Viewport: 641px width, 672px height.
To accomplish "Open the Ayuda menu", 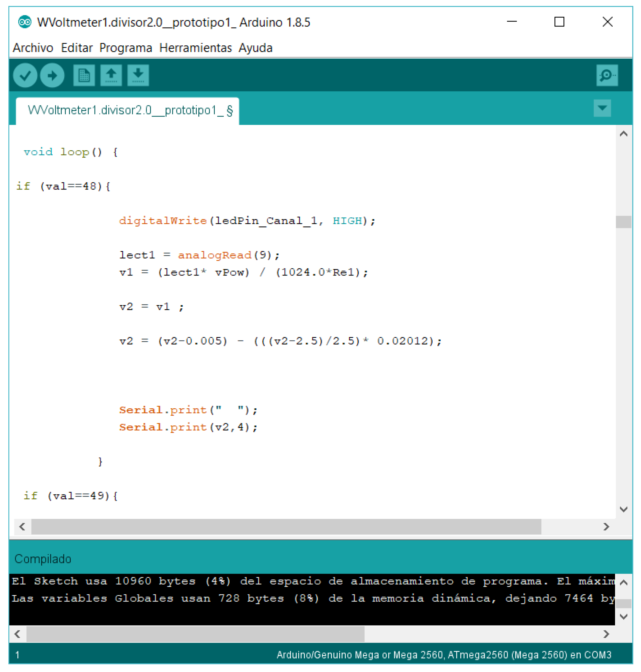I will 255,48.
